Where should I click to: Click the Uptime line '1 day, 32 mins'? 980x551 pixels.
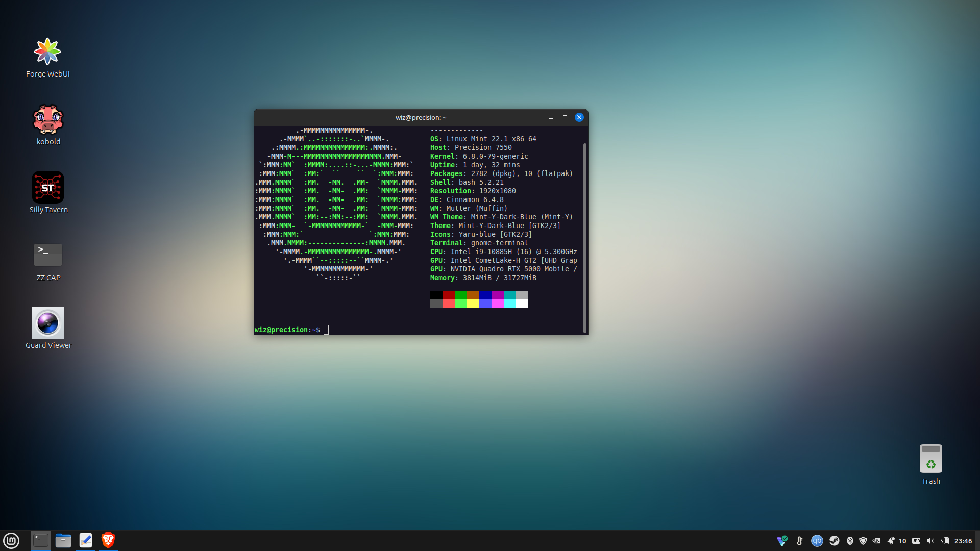coord(475,165)
